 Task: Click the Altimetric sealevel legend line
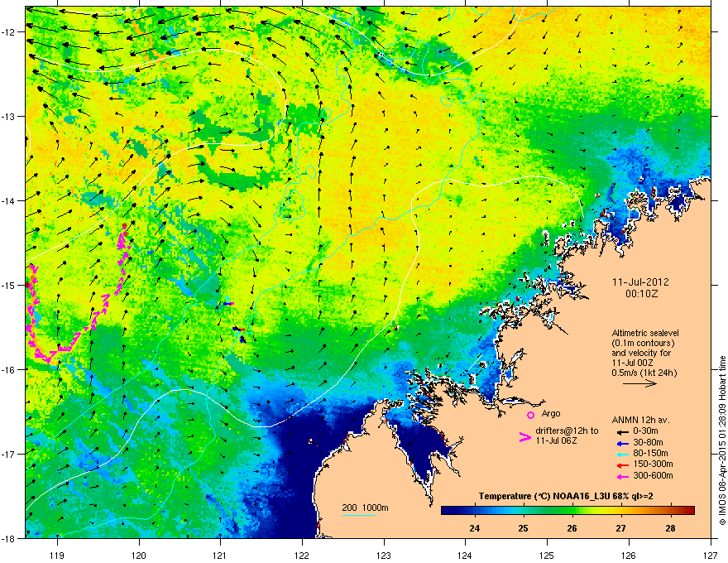coord(645,333)
